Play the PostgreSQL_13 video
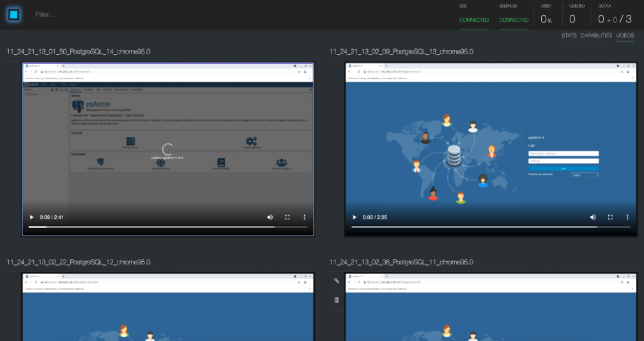 (x=355, y=217)
